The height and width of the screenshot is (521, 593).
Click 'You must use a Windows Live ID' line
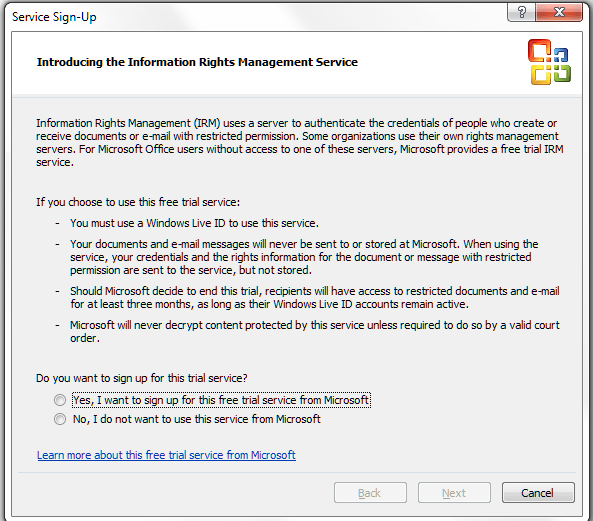point(194,223)
